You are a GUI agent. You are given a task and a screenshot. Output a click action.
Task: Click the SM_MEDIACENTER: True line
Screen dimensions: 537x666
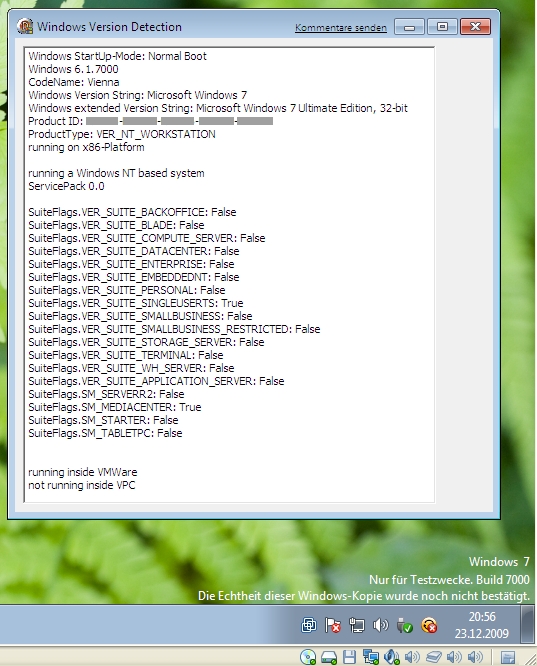click(x=115, y=407)
